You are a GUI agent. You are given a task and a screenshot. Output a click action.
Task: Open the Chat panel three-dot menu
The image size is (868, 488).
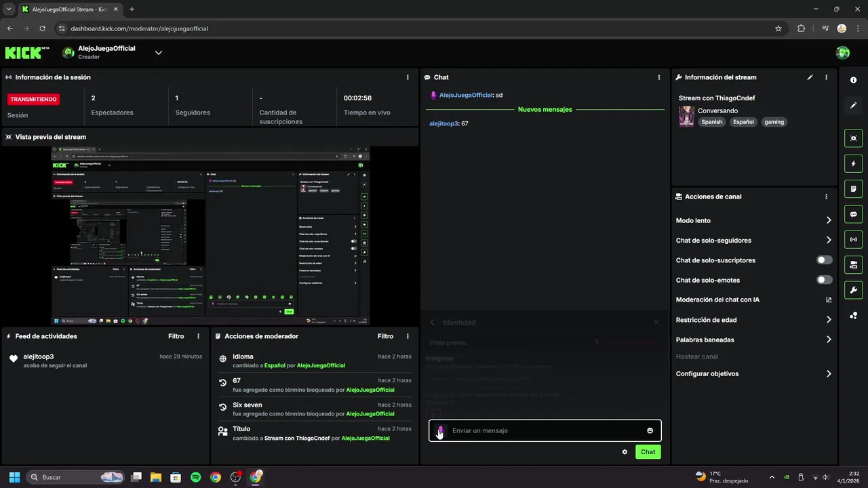[659, 77]
